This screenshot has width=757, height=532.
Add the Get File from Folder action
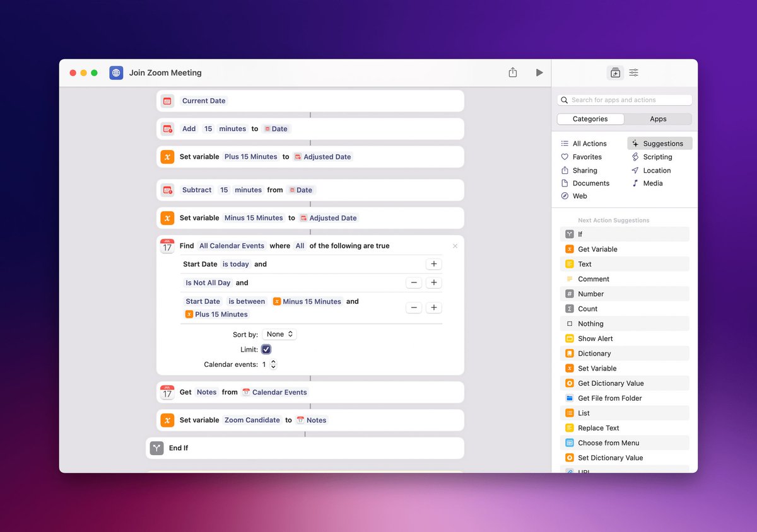point(625,398)
